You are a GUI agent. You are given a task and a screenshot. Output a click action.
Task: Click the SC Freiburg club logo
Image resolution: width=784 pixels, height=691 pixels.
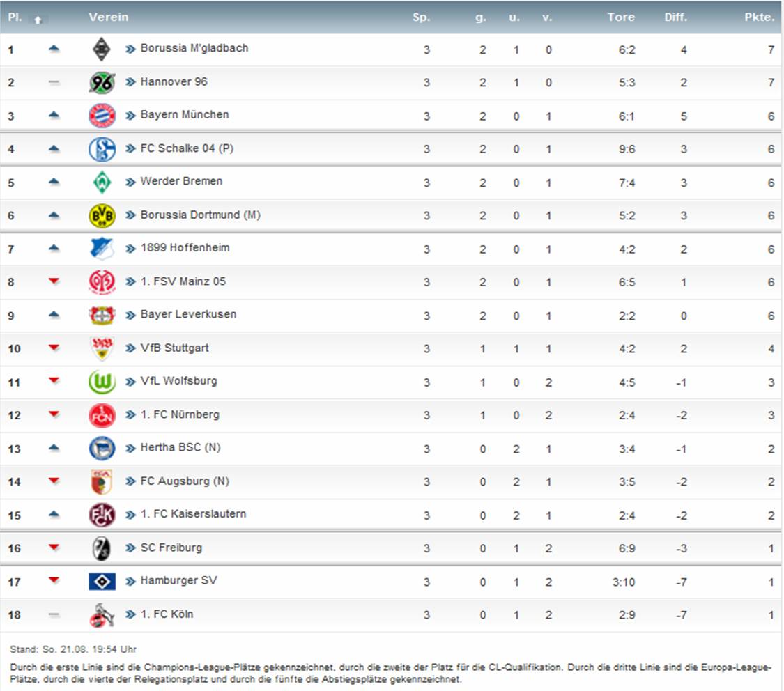coord(102,548)
